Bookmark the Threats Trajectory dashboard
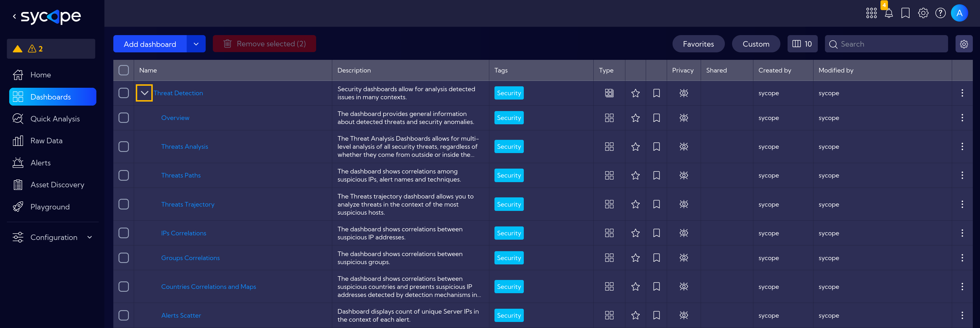The height and width of the screenshot is (328, 980). click(x=656, y=204)
